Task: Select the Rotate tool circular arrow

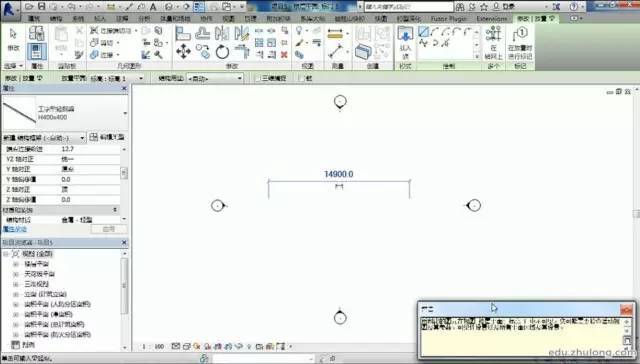Action: (x=222, y=52)
